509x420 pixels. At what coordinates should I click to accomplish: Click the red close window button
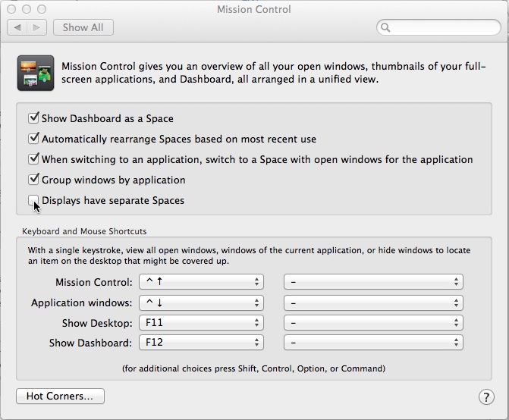(11, 9)
